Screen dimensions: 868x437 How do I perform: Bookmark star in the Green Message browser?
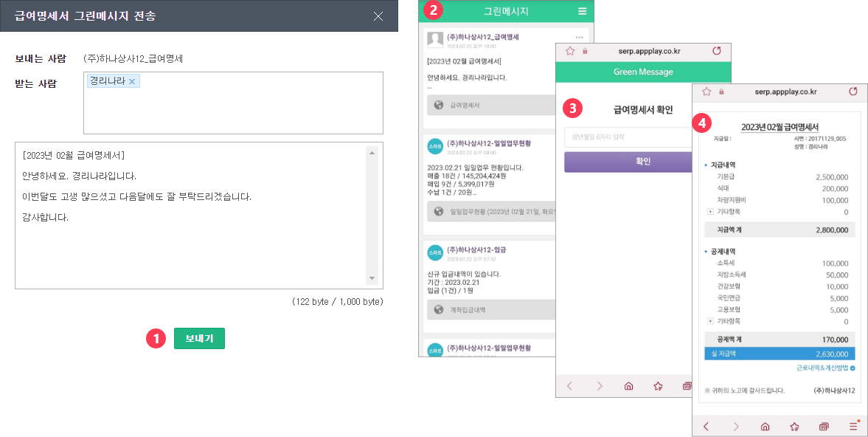pyautogui.click(x=570, y=51)
